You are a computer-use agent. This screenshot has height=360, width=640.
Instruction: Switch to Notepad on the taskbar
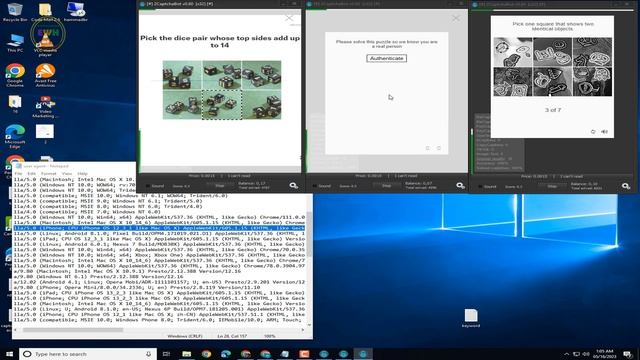284,354
